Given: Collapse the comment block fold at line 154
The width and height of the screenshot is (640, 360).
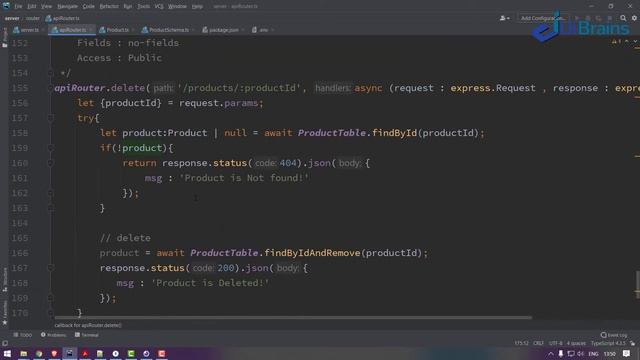Looking at the screenshot, I should (x=51, y=73).
